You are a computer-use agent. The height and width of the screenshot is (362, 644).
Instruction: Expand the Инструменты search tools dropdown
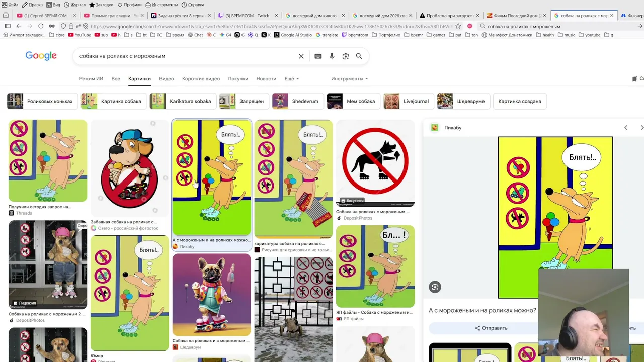(x=349, y=79)
